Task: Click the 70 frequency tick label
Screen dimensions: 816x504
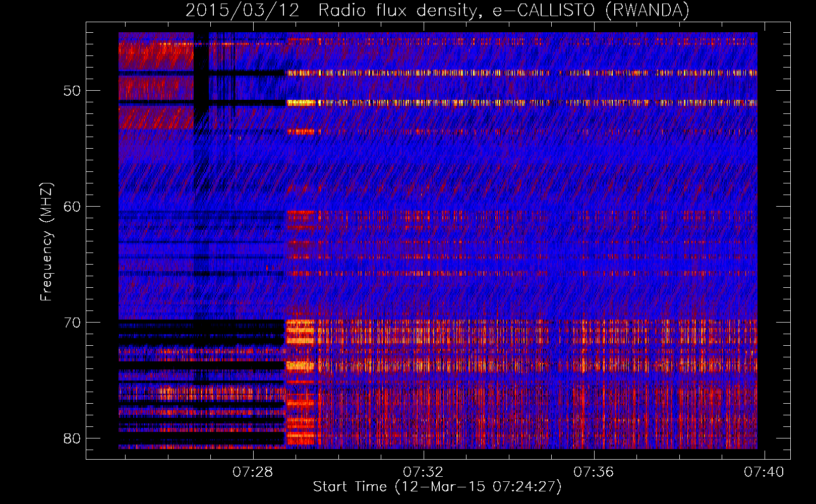Action: 72,323
